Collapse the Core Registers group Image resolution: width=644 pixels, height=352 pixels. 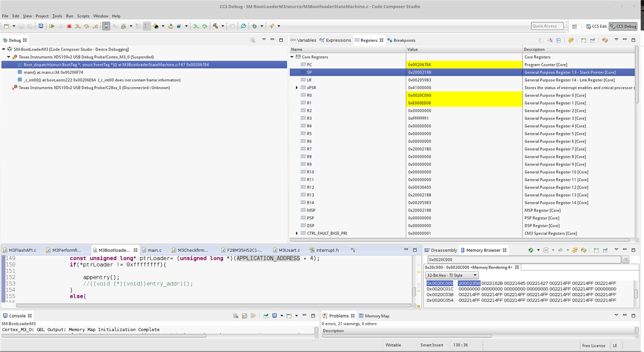[292, 57]
